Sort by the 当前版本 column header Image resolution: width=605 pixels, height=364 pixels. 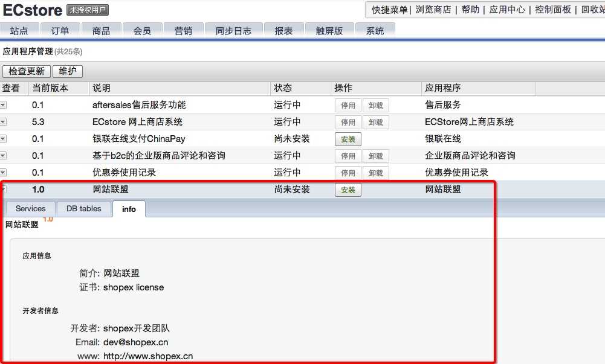[59, 88]
